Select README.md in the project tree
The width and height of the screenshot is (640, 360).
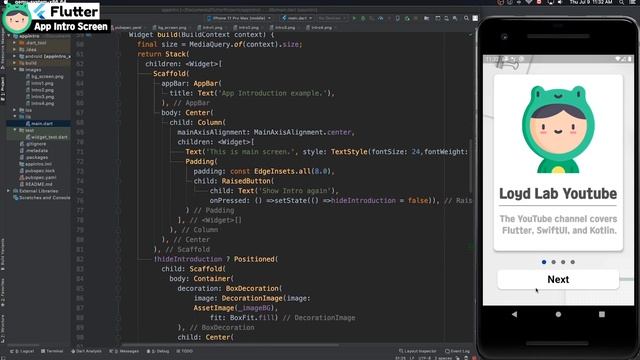point(36,184)
